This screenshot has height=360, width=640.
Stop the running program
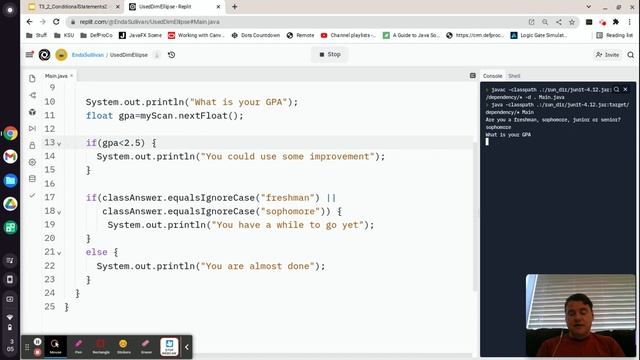[x=330, y=54]
